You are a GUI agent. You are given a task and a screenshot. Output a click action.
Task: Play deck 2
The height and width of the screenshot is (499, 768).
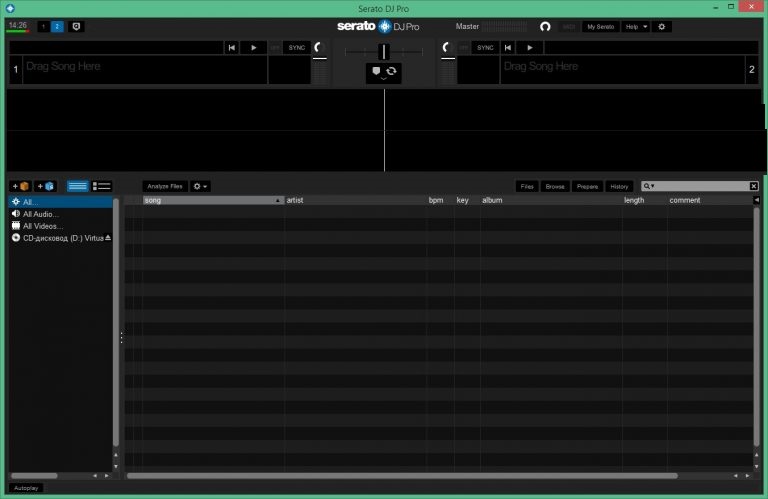[x=529, y=48]
